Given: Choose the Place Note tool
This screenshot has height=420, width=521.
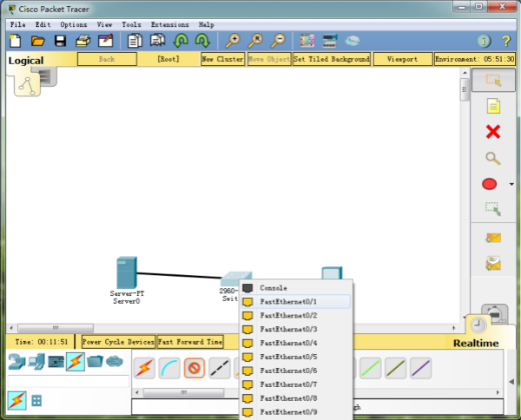Looking at the screenshot, I should (493, 106).
